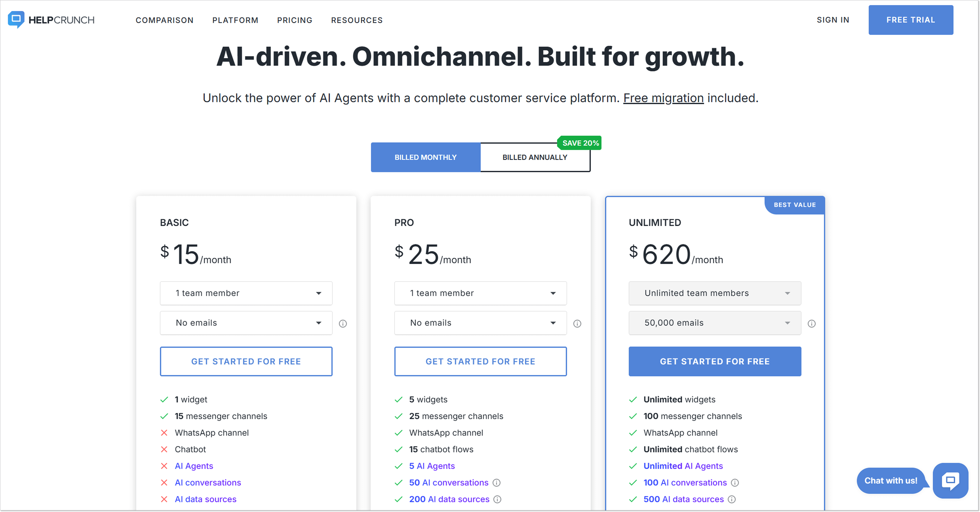The image size is (980, 512).
Task: Click the Free Trial button
Action: (x=911, y=20)
